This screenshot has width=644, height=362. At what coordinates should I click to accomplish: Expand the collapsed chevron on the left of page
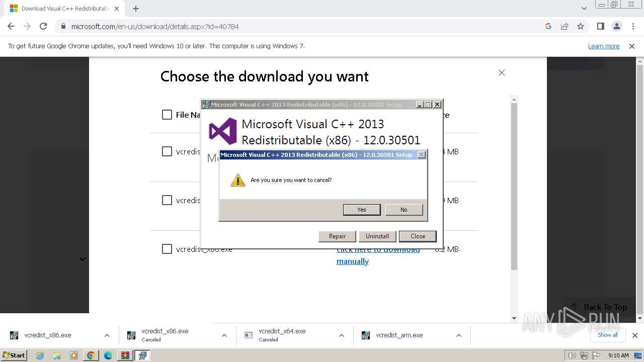click(83, 259)
